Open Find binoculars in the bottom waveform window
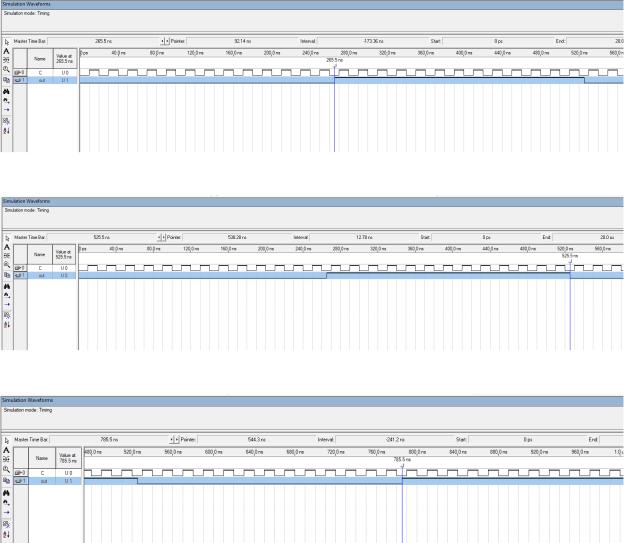 6,493
